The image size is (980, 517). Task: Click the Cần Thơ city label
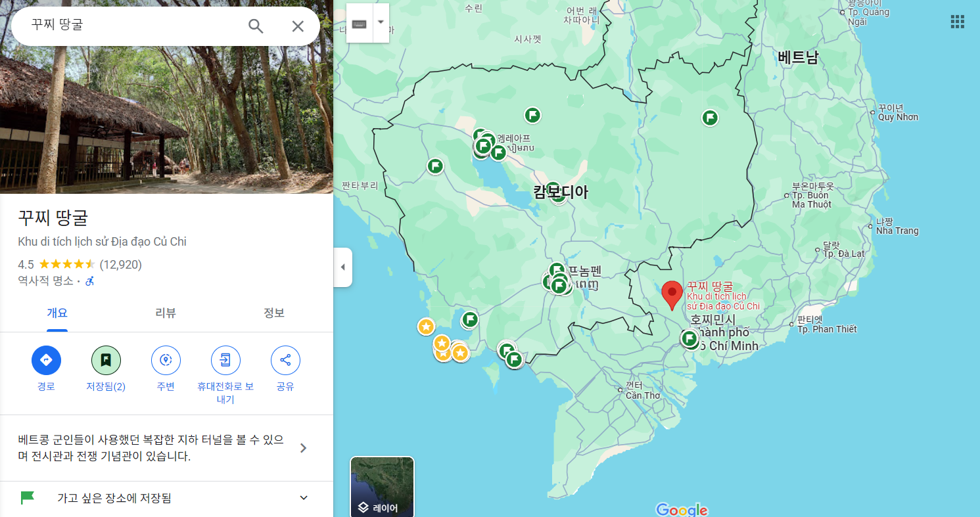click(x=642, y=395)
